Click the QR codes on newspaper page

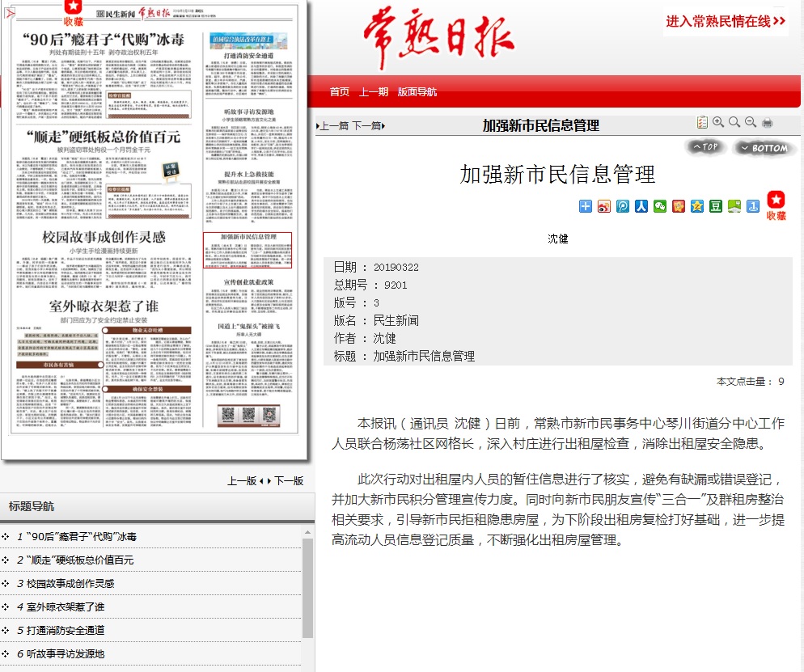click(248, 415)
